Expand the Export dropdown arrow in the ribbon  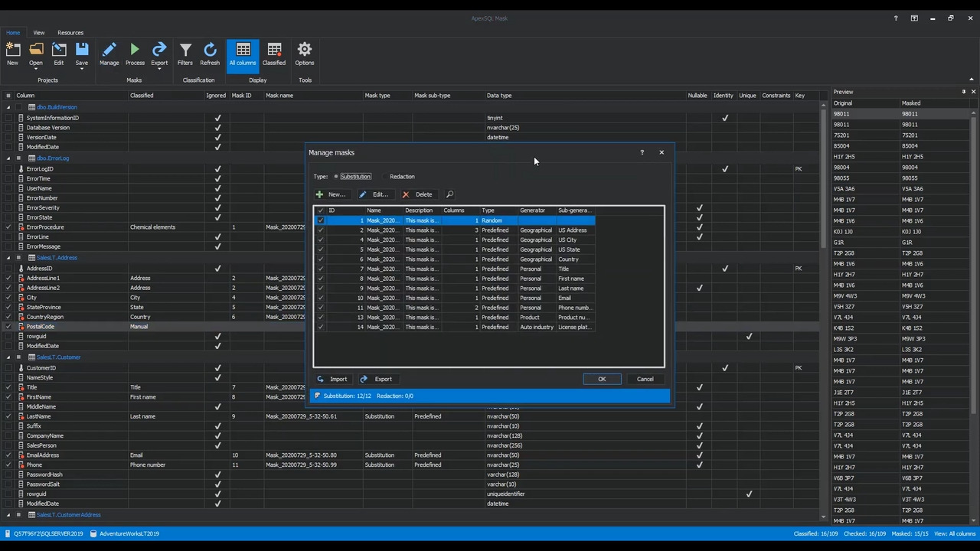coord(159,70)
